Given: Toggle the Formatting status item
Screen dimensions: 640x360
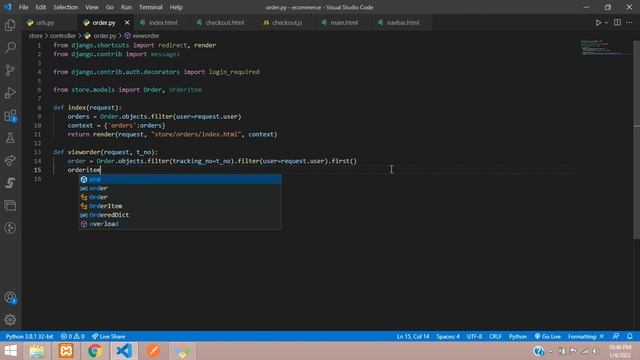Looking at the screenshot, I should pyautogui.click(x=586, y=336).
